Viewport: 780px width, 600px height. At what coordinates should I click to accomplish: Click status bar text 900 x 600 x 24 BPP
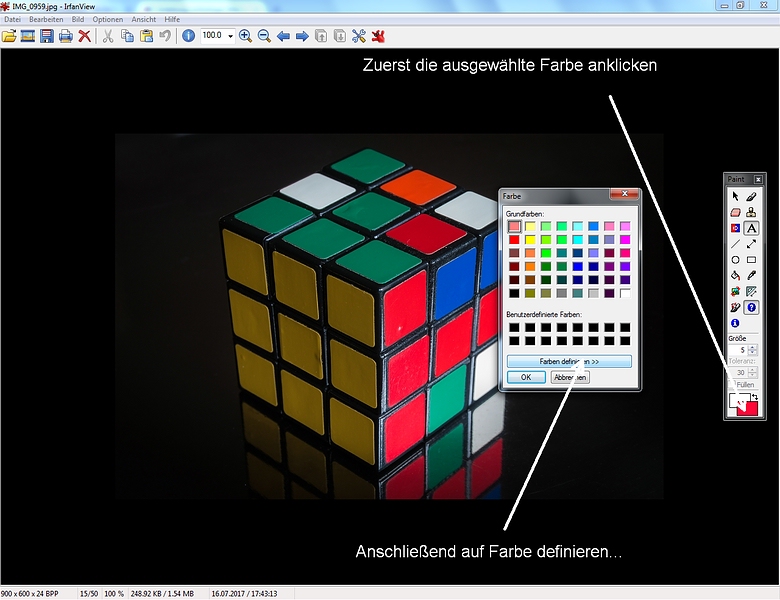click(30, 594)
